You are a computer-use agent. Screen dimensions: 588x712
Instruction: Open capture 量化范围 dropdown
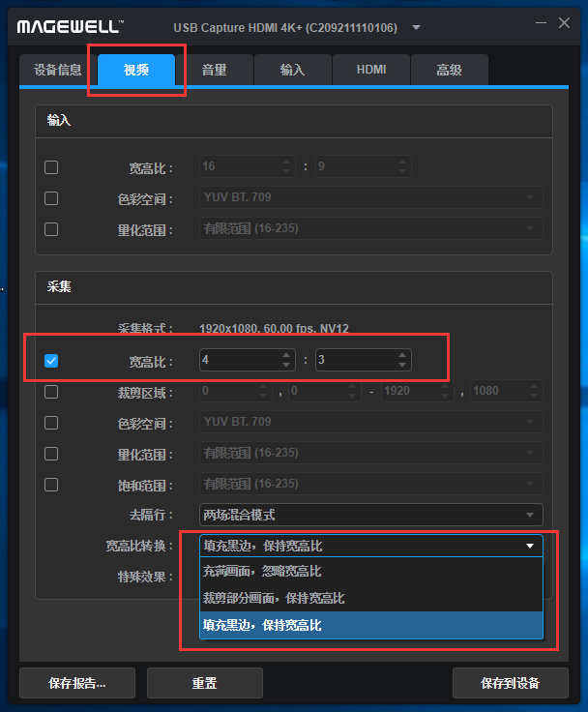click(x=371, y=453)
